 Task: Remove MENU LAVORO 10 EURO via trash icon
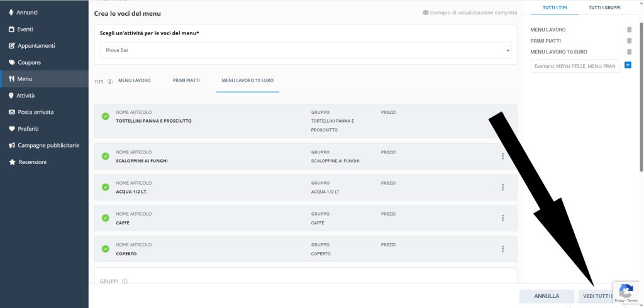tap(629, 52)
